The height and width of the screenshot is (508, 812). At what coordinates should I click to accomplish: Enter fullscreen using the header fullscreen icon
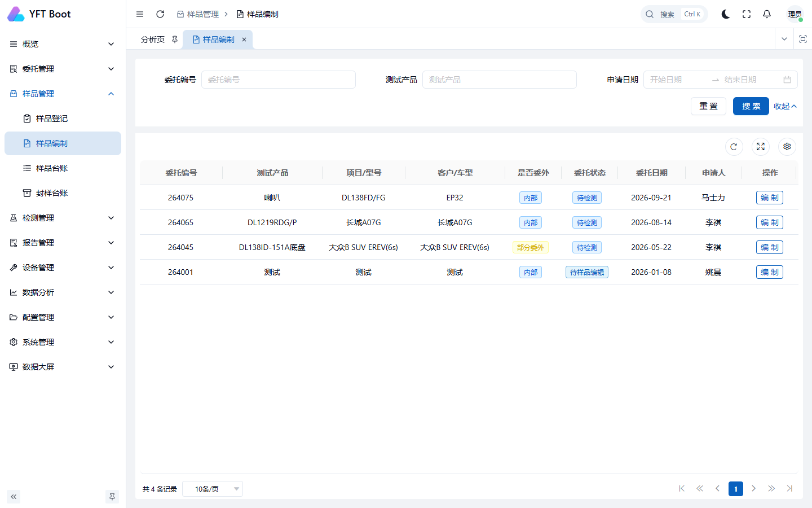747,14
